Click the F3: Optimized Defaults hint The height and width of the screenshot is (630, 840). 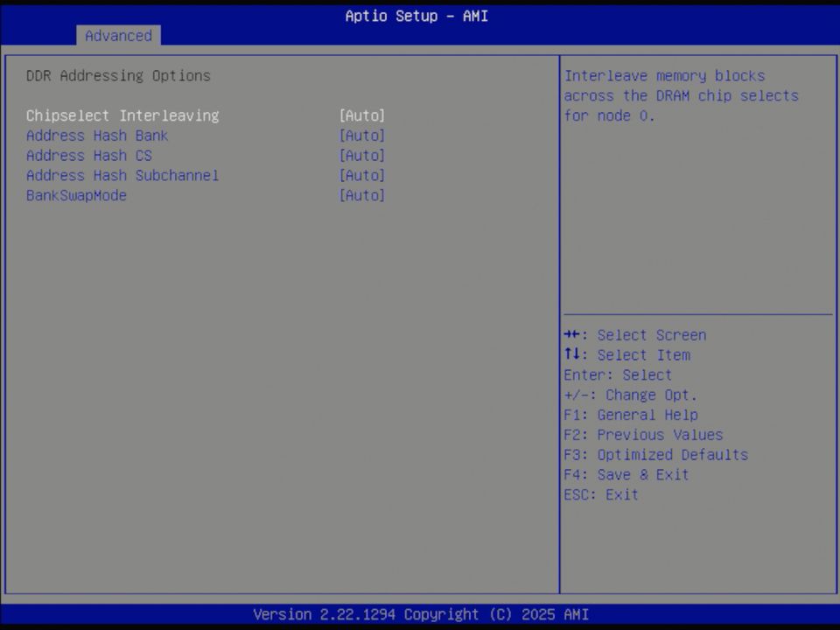pos(655,454)
